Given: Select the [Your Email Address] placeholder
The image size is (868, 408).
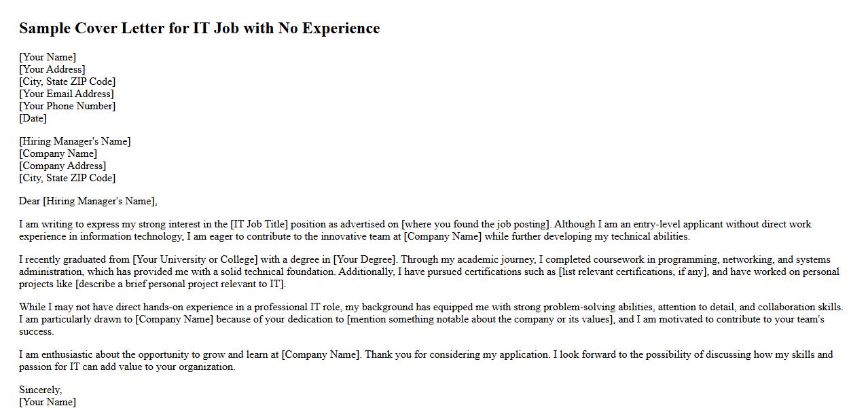Looking at the screenshot, I should click(x=67, y=94).
